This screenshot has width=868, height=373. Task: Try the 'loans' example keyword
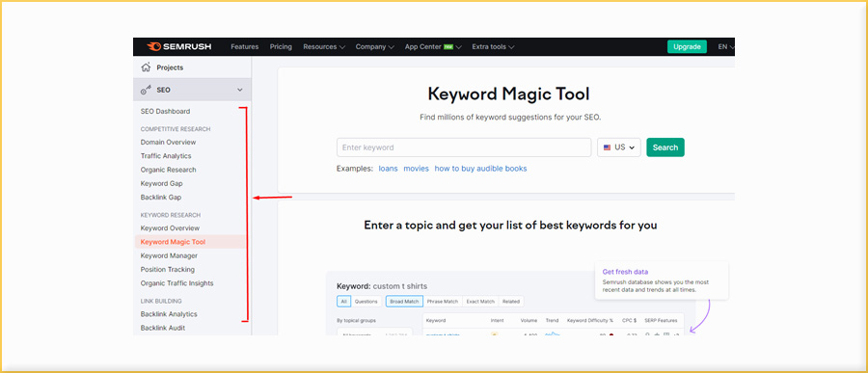click(388, 169)
